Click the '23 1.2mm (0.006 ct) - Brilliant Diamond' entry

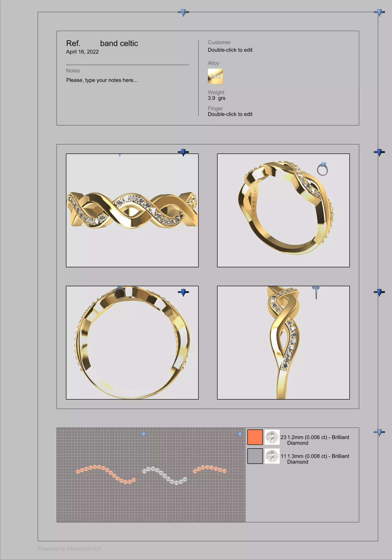pyautogui.click(x=315, y=440)
